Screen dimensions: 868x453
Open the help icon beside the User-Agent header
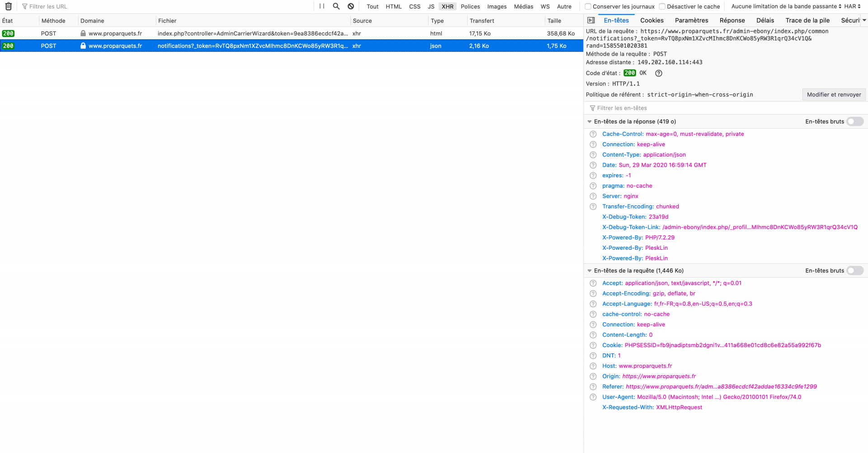pos(593,397)
